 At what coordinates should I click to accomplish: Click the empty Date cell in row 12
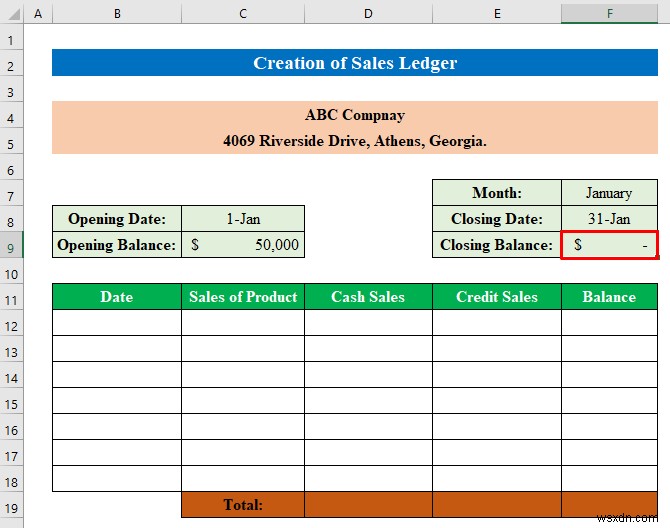coord(117,323)
